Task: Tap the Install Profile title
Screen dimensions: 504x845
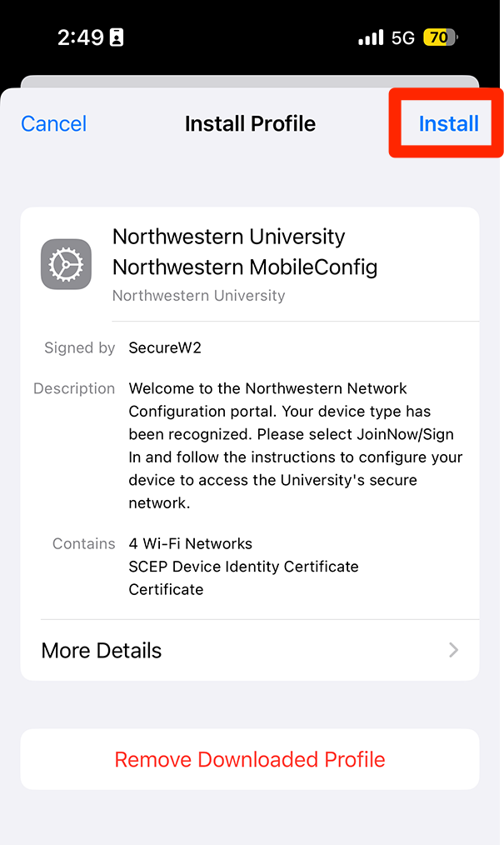Action: tap(250, 124)
